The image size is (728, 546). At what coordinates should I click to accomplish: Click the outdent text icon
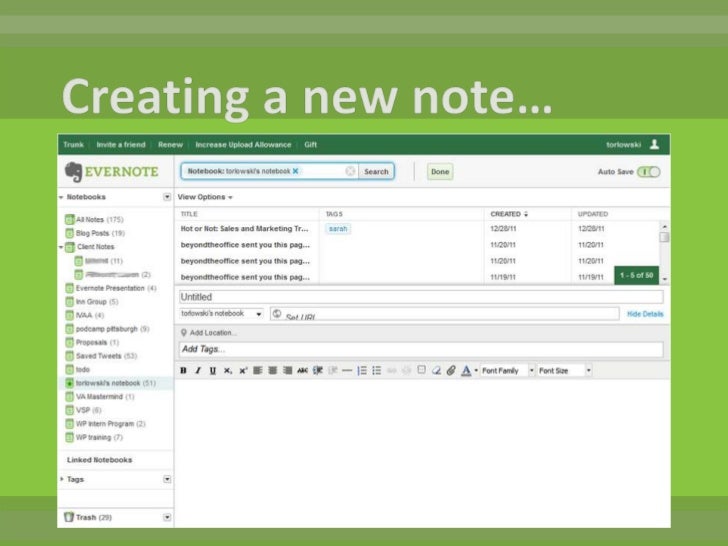pos(332,370)
